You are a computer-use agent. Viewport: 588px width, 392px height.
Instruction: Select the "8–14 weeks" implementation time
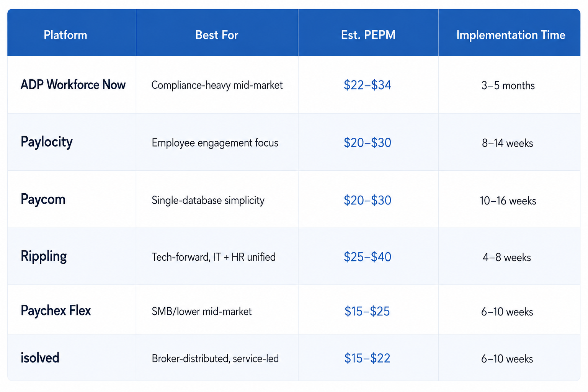point(508,143)
